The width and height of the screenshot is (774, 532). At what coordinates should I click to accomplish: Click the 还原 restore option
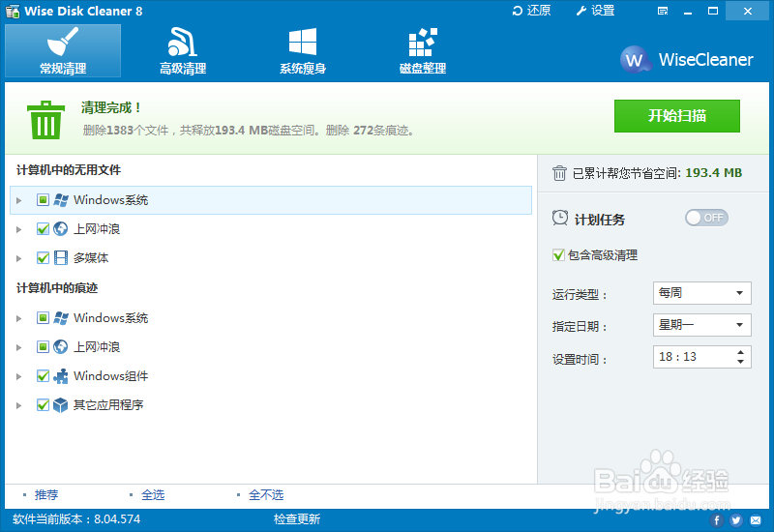tap(531, 11)
